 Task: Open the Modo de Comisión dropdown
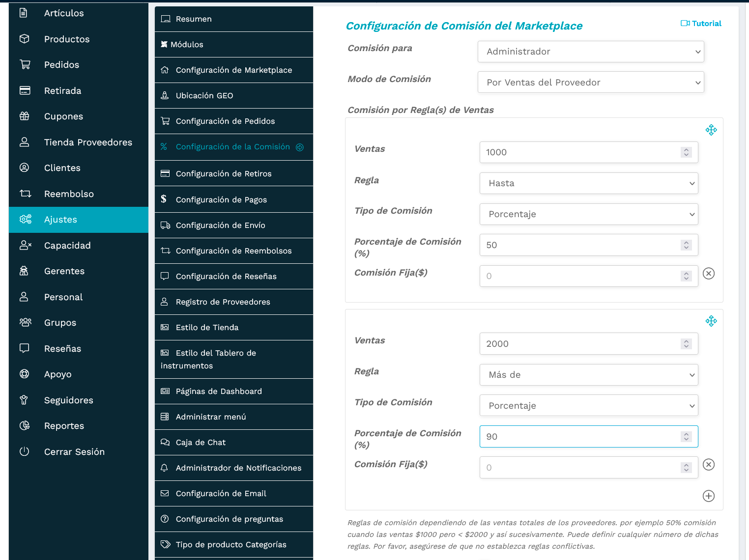pyautogui.click(x=590, y=82)
